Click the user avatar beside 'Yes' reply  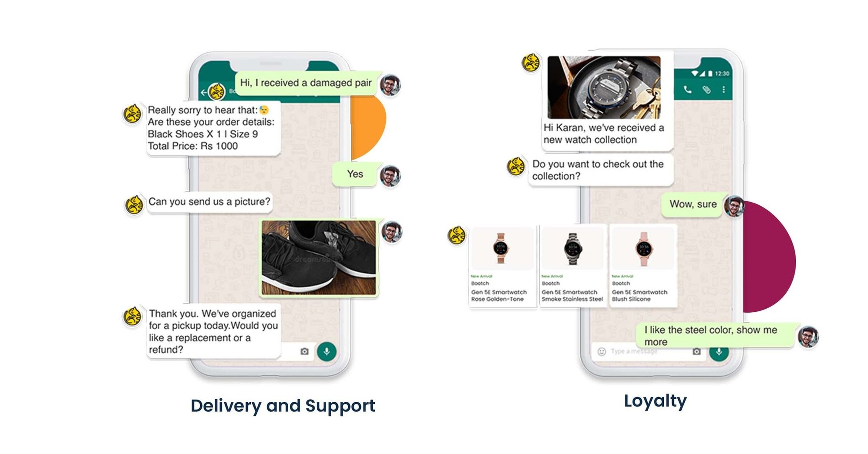pyautogui.click(x=390, y=176)
